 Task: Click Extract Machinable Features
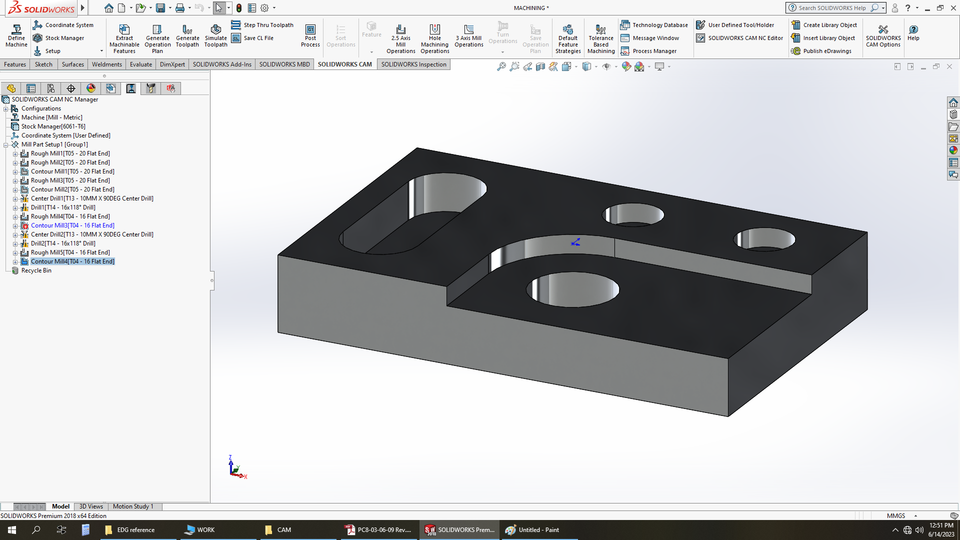(x=124, y=38)
